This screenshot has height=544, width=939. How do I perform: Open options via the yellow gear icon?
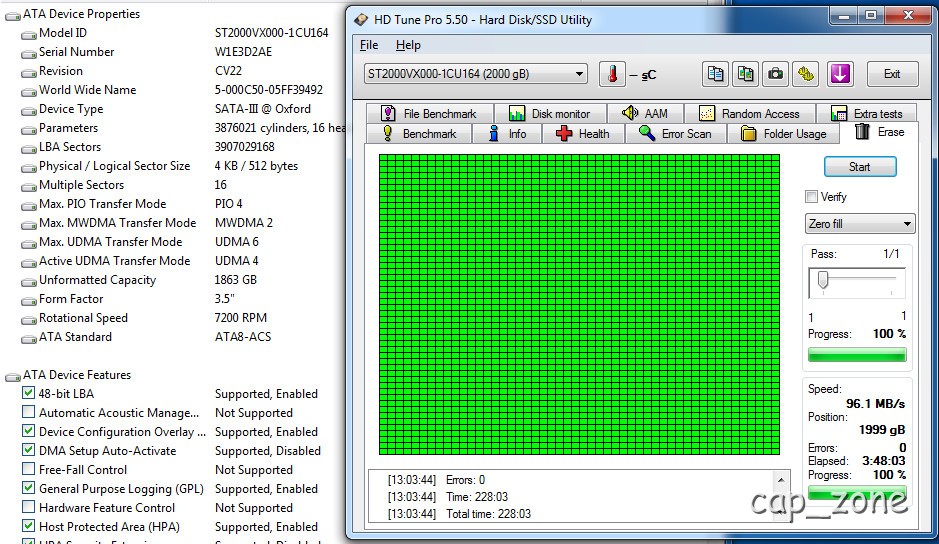click(806, 74)
